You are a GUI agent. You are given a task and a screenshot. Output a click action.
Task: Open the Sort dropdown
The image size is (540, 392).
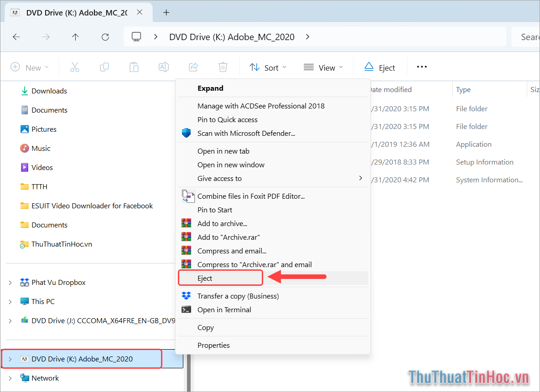pos(268,67)
